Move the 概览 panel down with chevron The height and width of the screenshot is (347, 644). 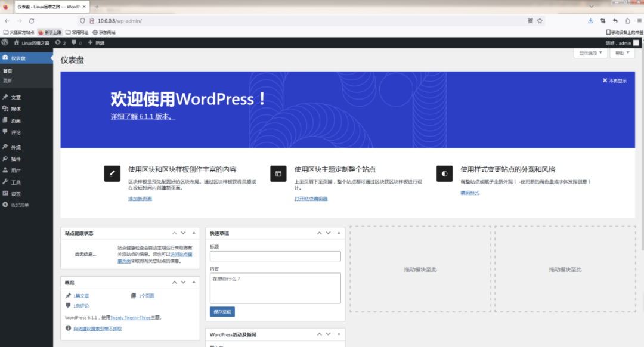184,283
